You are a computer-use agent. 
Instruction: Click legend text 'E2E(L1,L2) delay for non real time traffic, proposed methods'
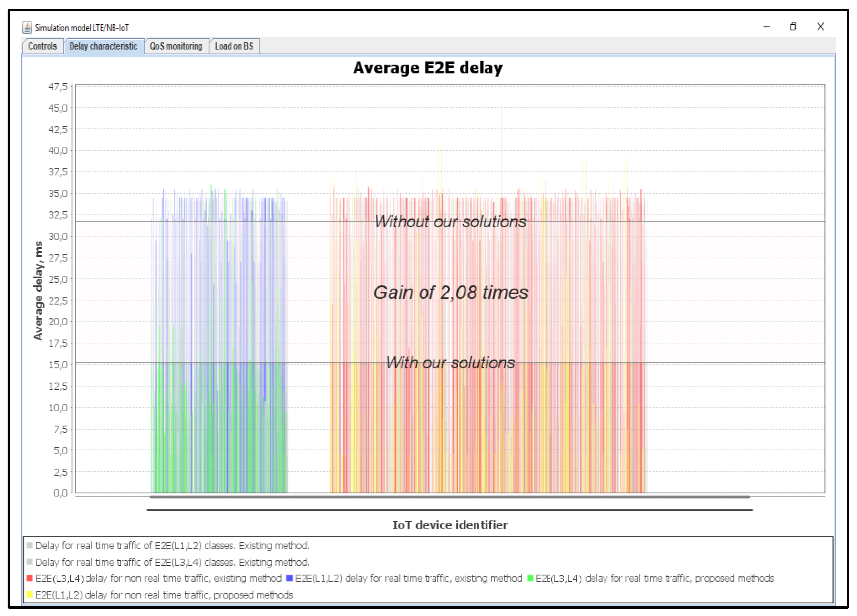pyautogui.click(x=163, y=595)
